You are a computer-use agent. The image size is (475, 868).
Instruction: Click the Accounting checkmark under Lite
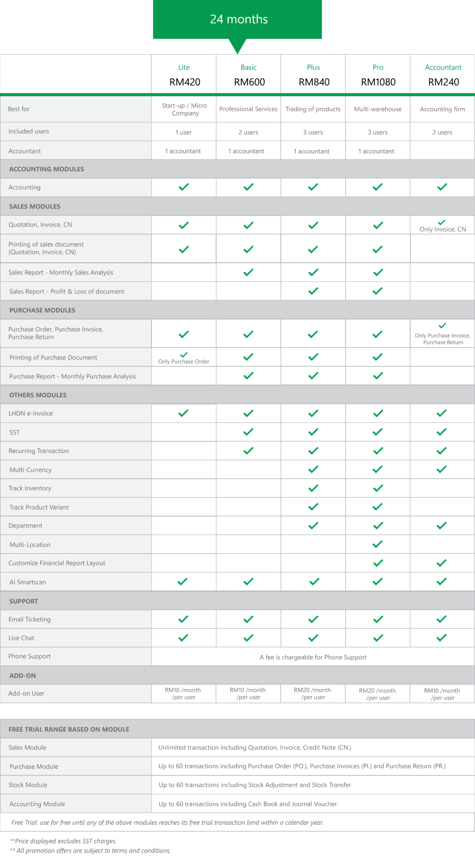pos(184,187)
